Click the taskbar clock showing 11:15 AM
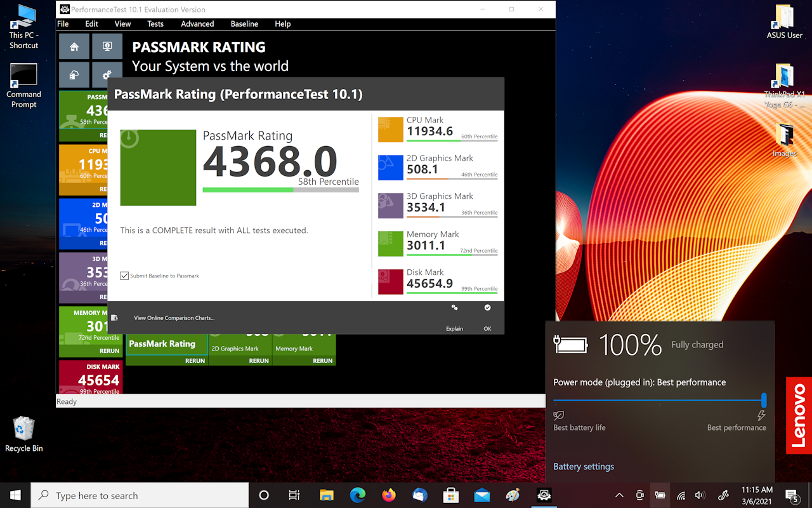Image resolution: width=812 pixels, height=508 pixels. (x=757, y=495)
